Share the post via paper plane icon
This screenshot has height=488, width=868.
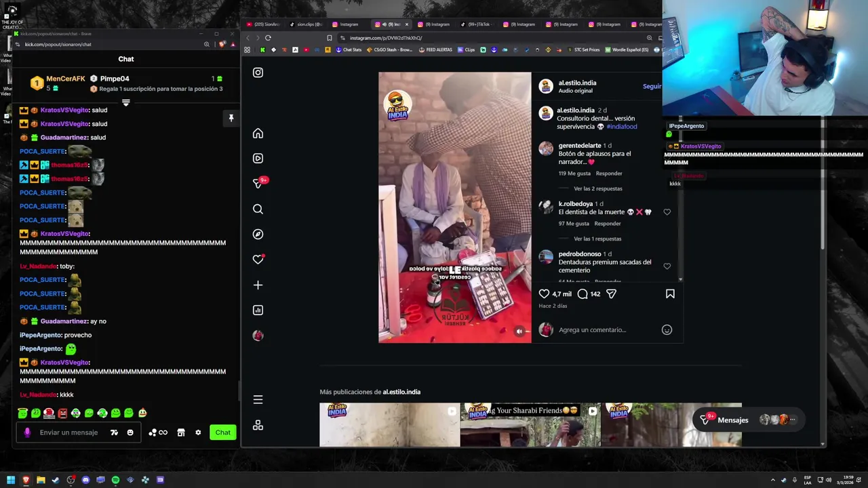click(611, 293)
